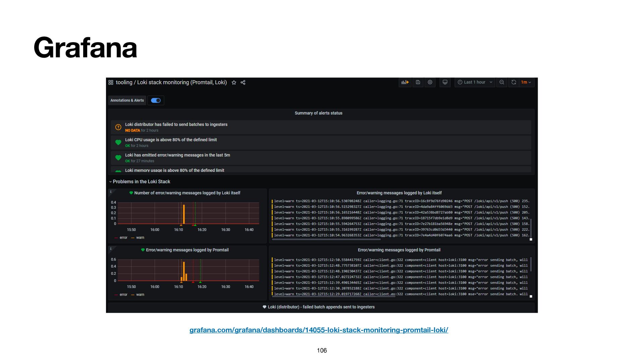Save the dashboard
This screenshot has height=362, width=644.
coord(418,82)
